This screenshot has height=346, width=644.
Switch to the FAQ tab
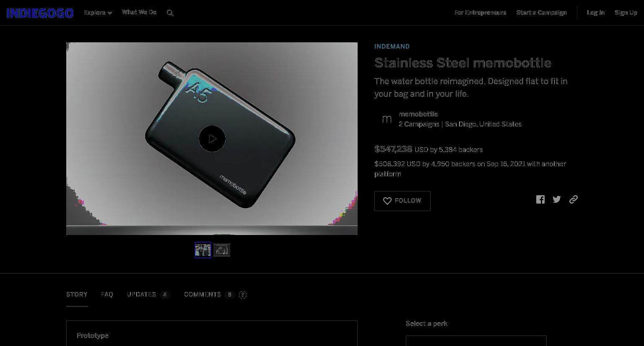[107, 294]
